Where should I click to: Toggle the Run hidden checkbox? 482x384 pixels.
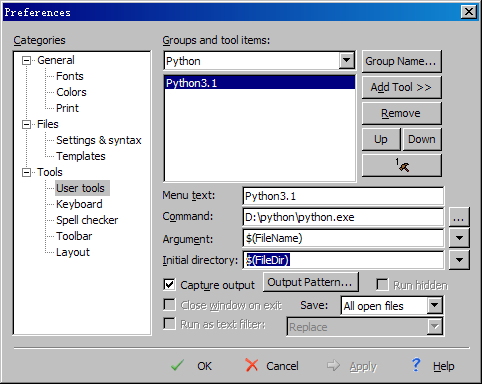point(382,285)
